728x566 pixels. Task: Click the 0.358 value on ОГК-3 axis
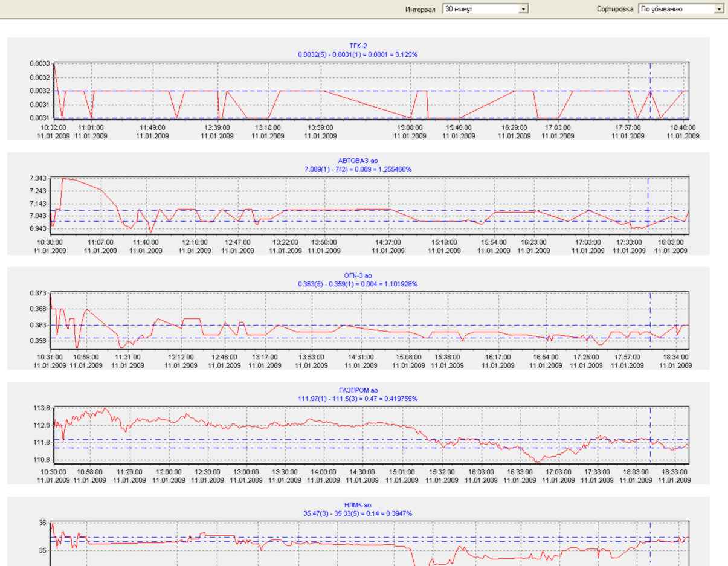[x=38, y=341]
